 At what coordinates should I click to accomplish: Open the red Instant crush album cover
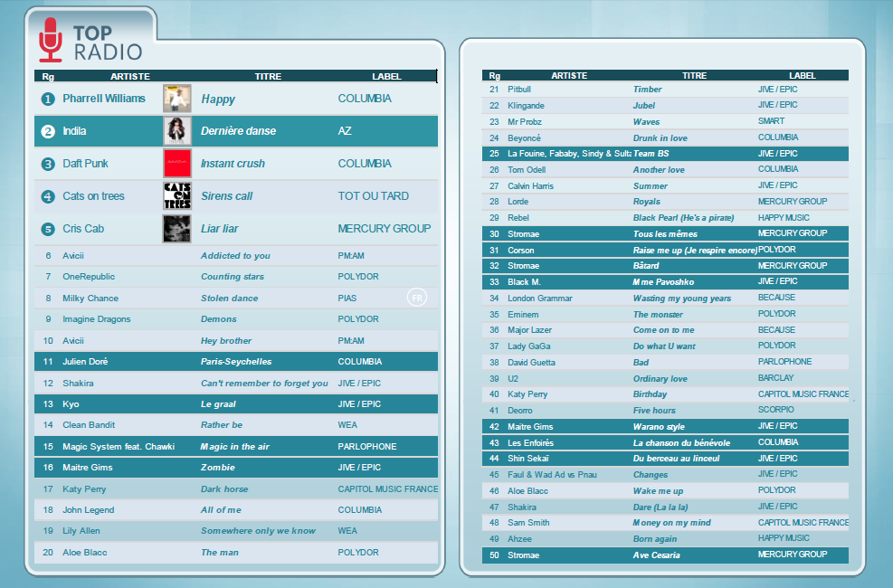[177, 164]
